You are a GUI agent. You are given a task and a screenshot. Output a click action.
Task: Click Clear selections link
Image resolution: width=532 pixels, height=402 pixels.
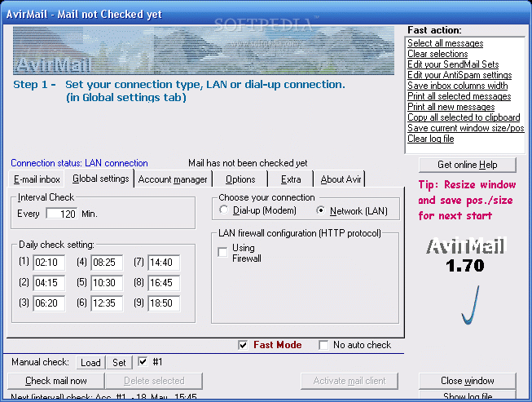(437, 54)
